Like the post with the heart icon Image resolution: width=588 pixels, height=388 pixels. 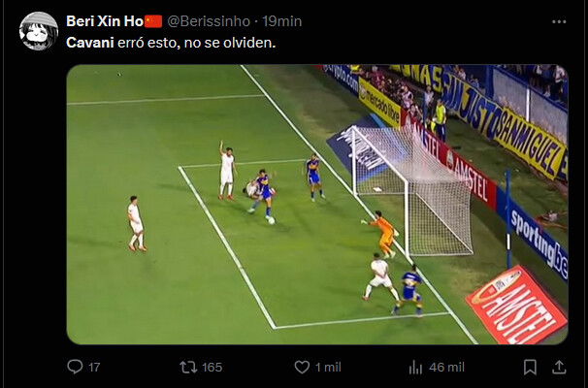pos(302,367)
